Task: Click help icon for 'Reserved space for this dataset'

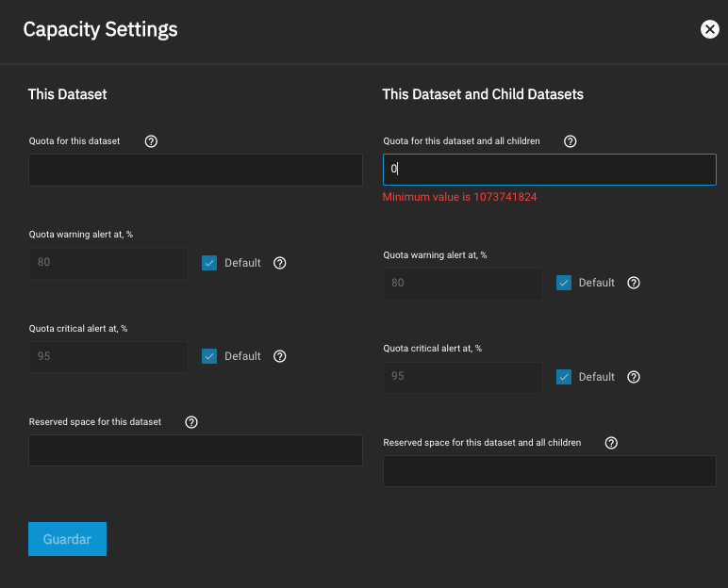Action: click(191, 422)
